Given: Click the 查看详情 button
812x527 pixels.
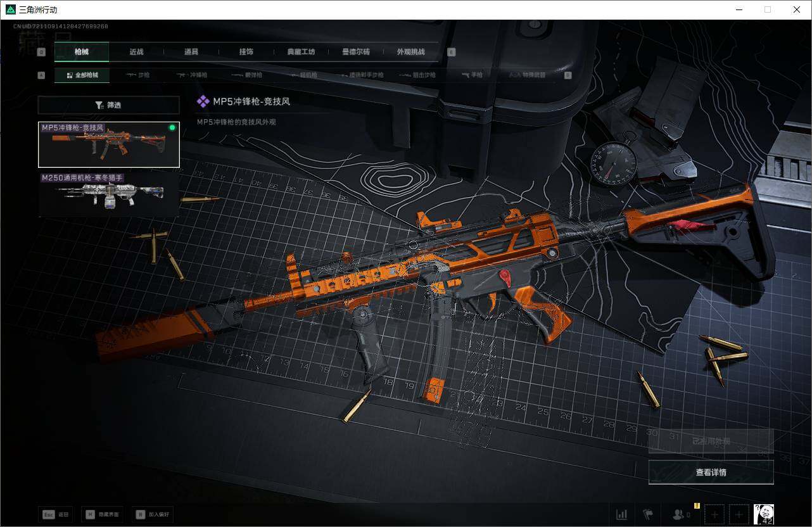Looking at the screenshot, I should click(711, 472).
